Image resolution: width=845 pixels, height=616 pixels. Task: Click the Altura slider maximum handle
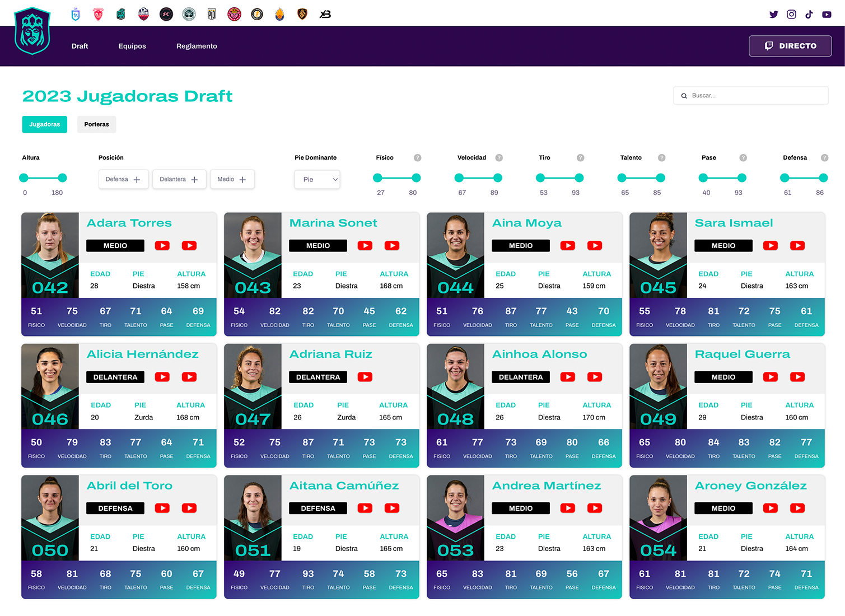tap(62, 178)
